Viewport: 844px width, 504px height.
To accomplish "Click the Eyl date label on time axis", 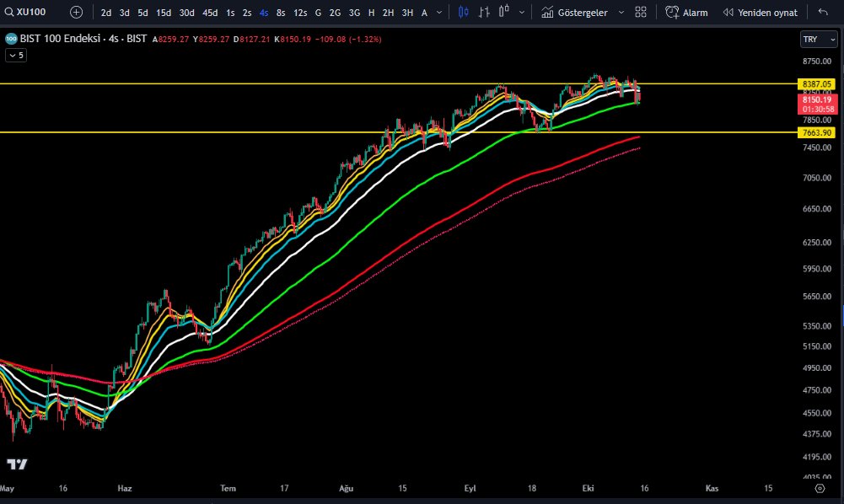I will point(470,488).
